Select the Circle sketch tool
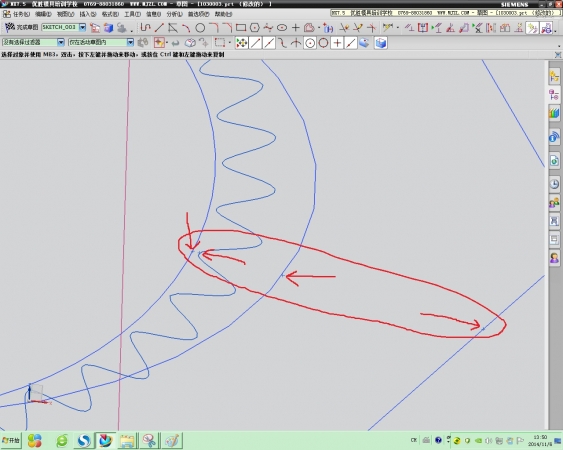The image size is (563, 450). tap(200, 27)
